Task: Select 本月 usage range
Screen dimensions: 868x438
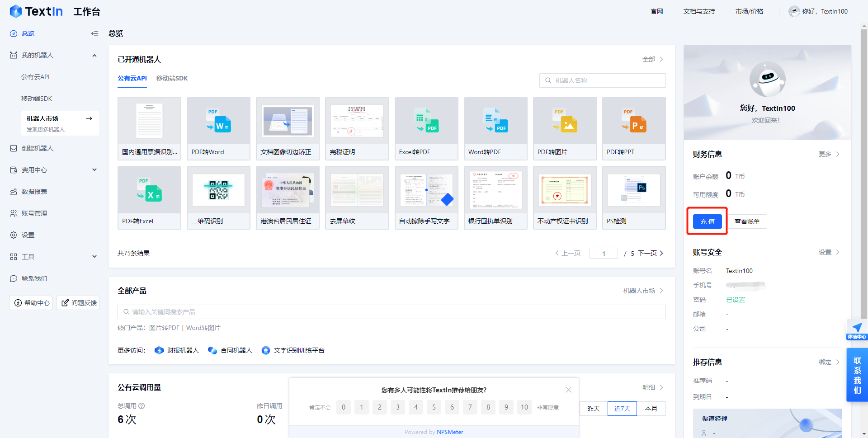Action: [651, 409]
